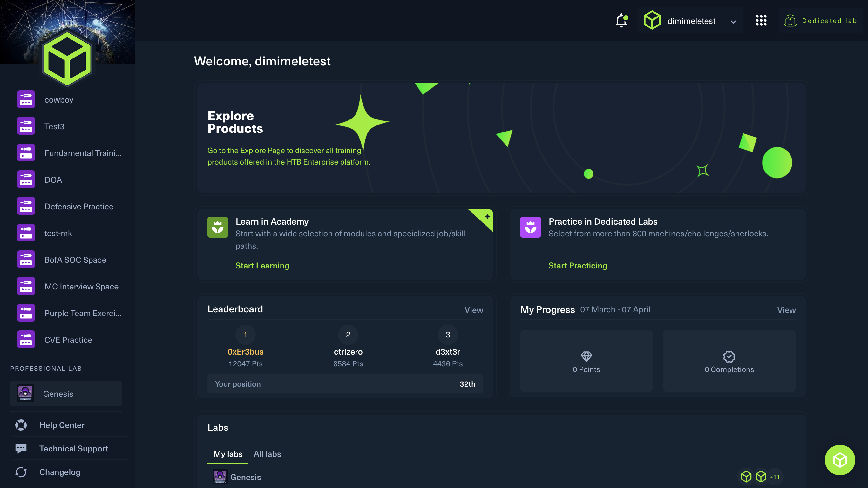Click the BofA SOC Space icon
Image resolution: width=868 pixels, height=488 pixels.
26,259
